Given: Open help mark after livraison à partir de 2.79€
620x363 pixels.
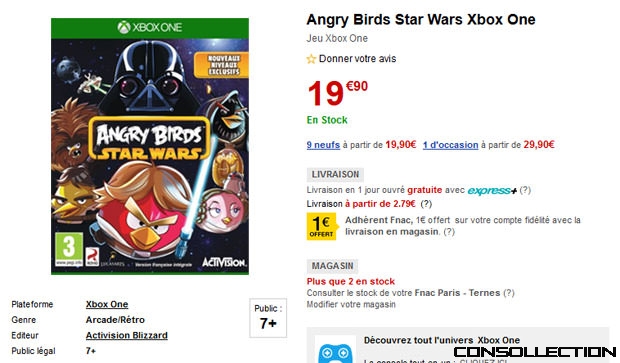Looking at the screenshot, I should 426,204.
